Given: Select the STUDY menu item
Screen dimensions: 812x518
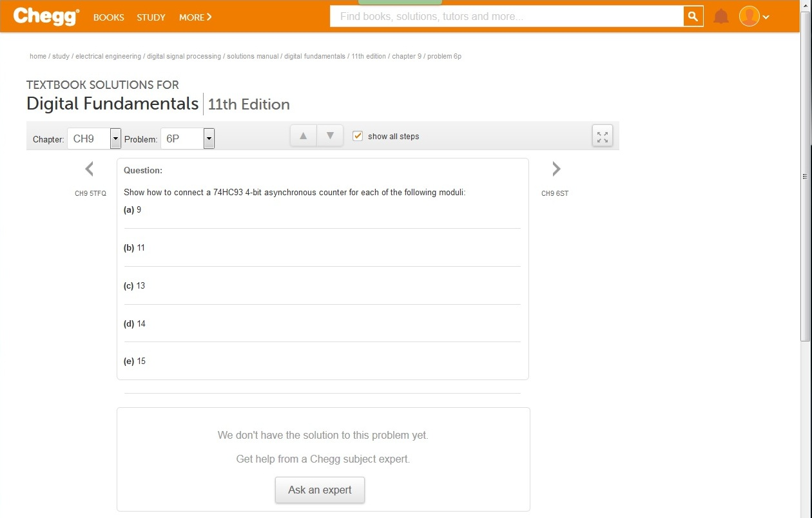Looking at the screenshot, I should point(151,17).
